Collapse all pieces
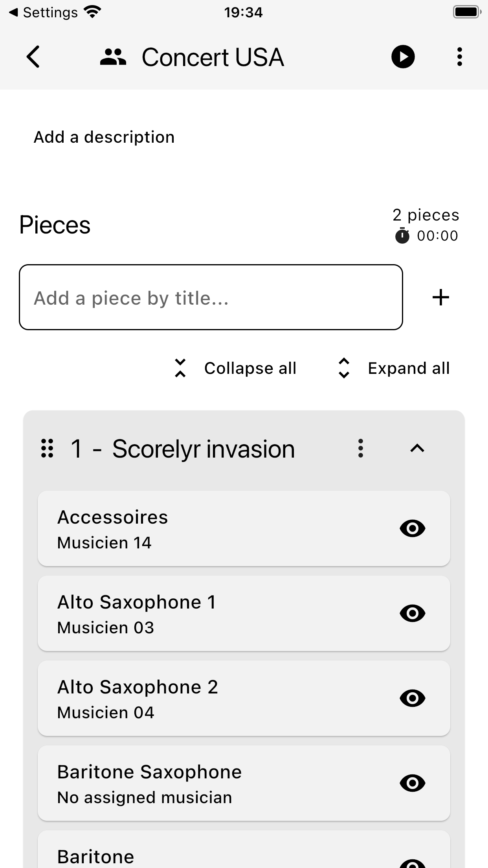The image size is (488, 868). click(x=235, y=368)
